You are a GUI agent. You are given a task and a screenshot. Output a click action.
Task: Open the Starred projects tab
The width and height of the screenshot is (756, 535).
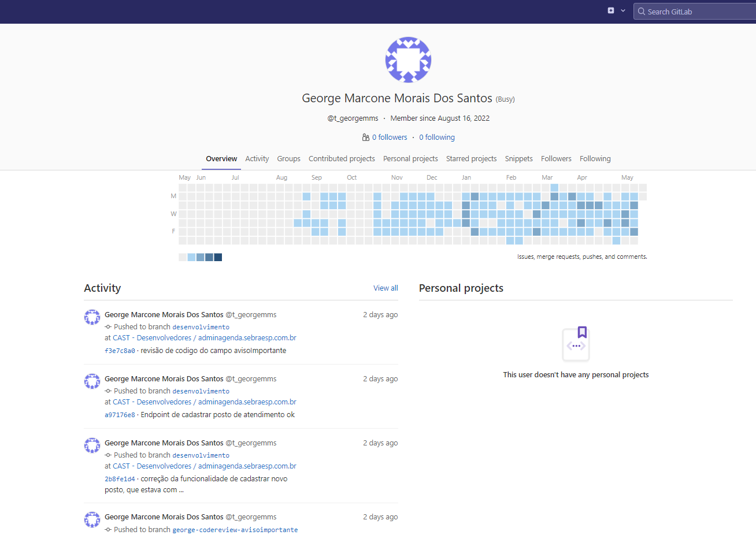click(471, 159)
